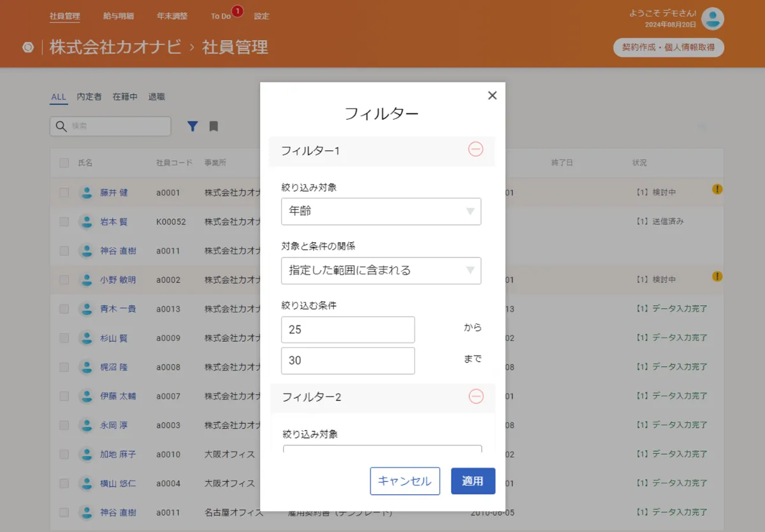Check the checkbox on 杉山 賢's row
765x532 pixels.
(x=64, y=338)
